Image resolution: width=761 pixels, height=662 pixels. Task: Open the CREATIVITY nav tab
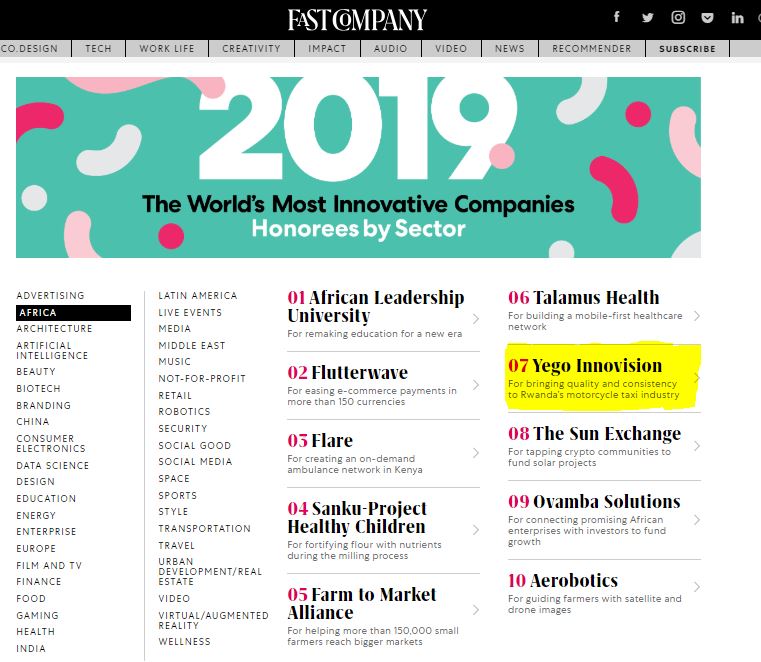coord(251,49)
